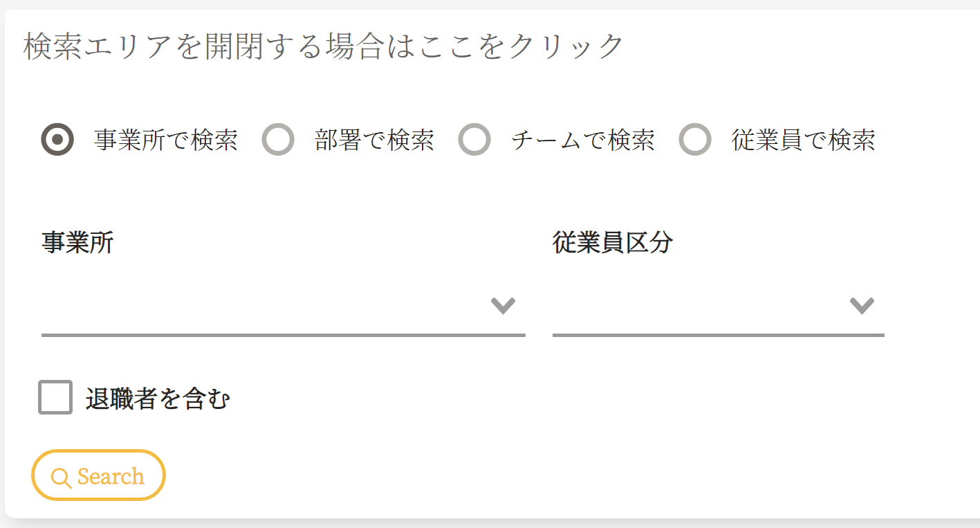Image resolution: width=980 pixels, height=528 pixels.
Task: Click the 退職者を含む label text
Action: (157, 399)
